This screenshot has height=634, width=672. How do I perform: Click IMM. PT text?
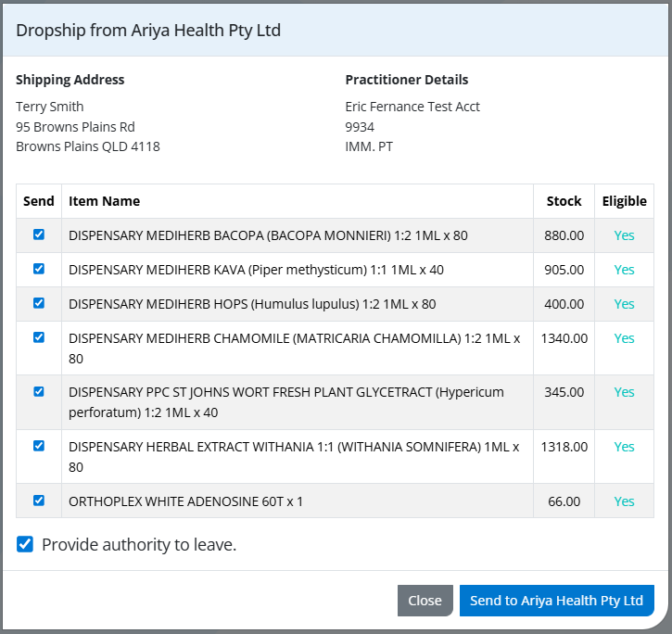[369, 146]
